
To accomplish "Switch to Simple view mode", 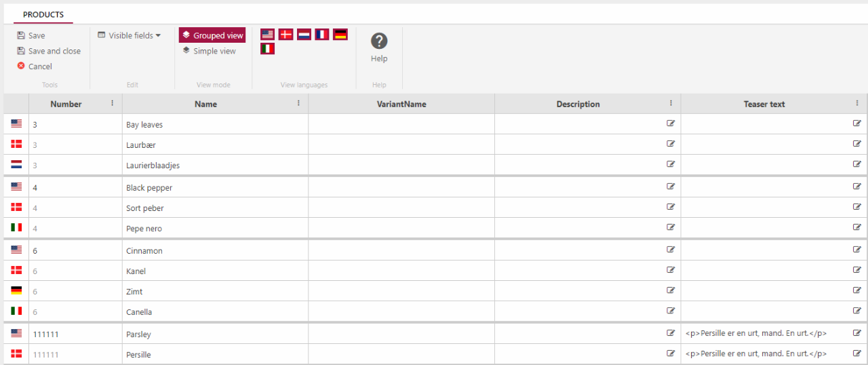I will pos(209,51).
